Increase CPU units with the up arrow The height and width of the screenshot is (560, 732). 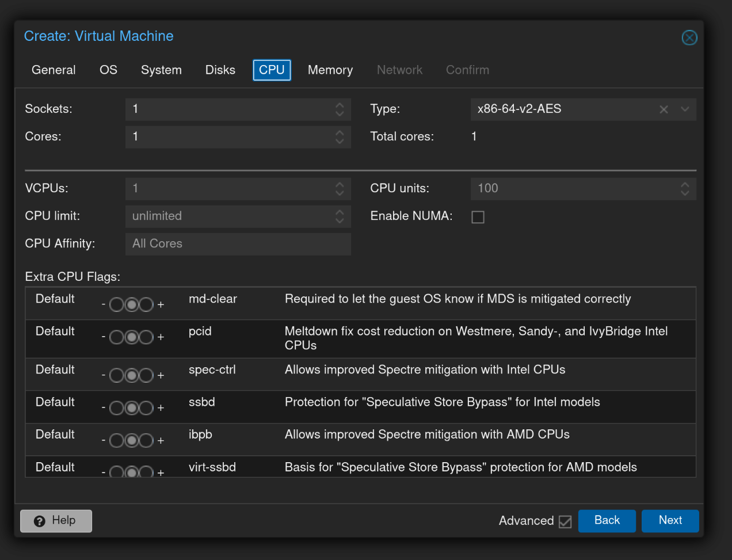[685, 184]
